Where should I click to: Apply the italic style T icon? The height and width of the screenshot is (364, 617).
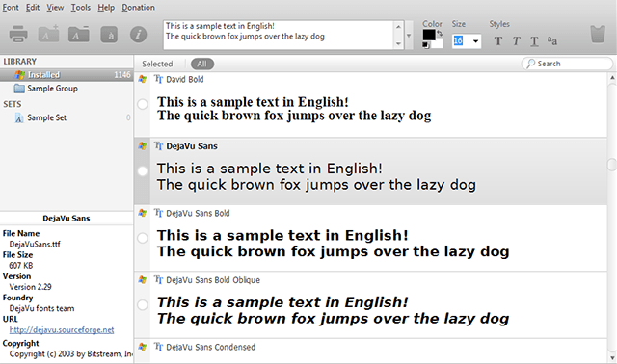point(517,40)
